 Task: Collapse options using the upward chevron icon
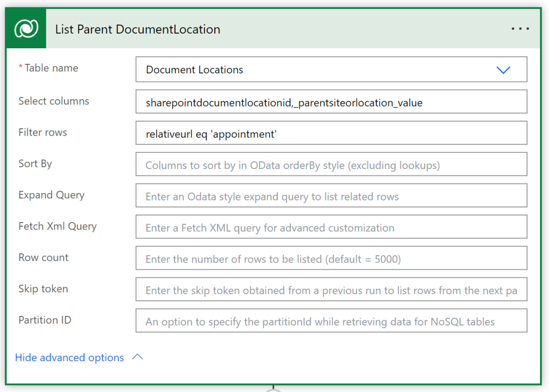[137, 357]
